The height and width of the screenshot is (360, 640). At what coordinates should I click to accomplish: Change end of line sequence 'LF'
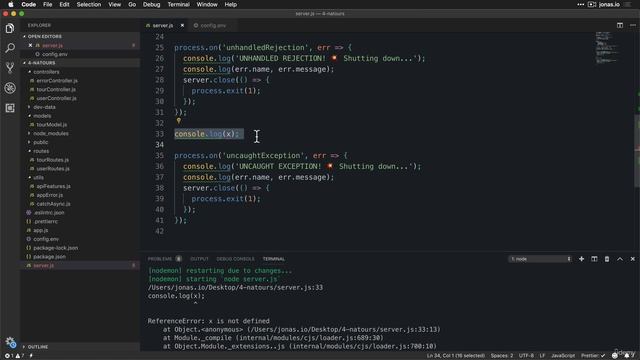point(542,356)
